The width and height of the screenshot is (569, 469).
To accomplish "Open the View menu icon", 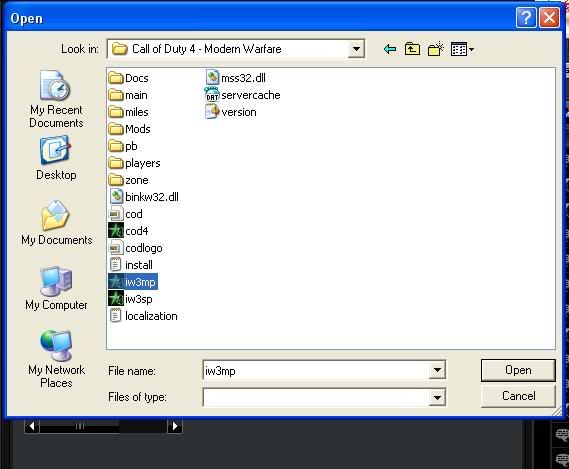I will pyautogui.click(x=462, y=49).
